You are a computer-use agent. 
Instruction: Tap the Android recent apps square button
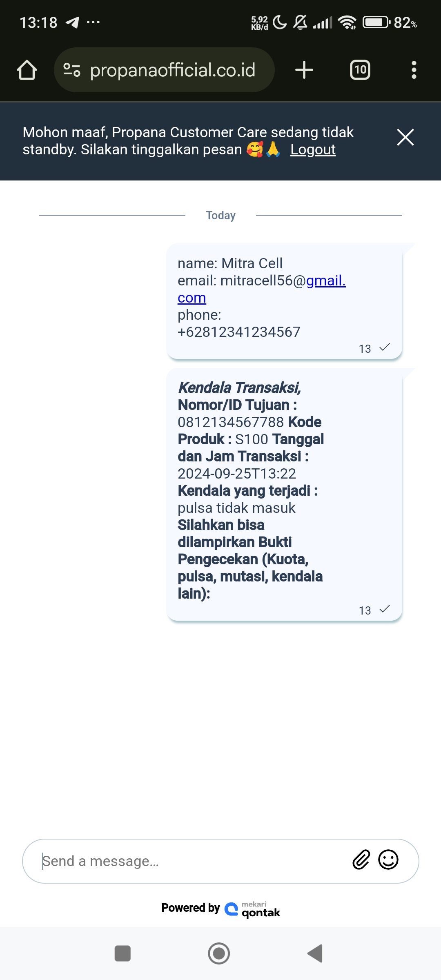pos(122,953)
